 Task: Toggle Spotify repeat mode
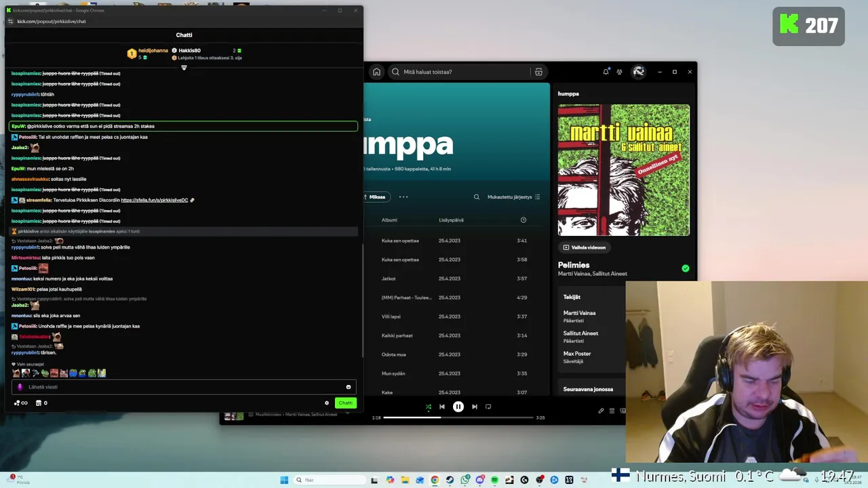click(488, 407)
